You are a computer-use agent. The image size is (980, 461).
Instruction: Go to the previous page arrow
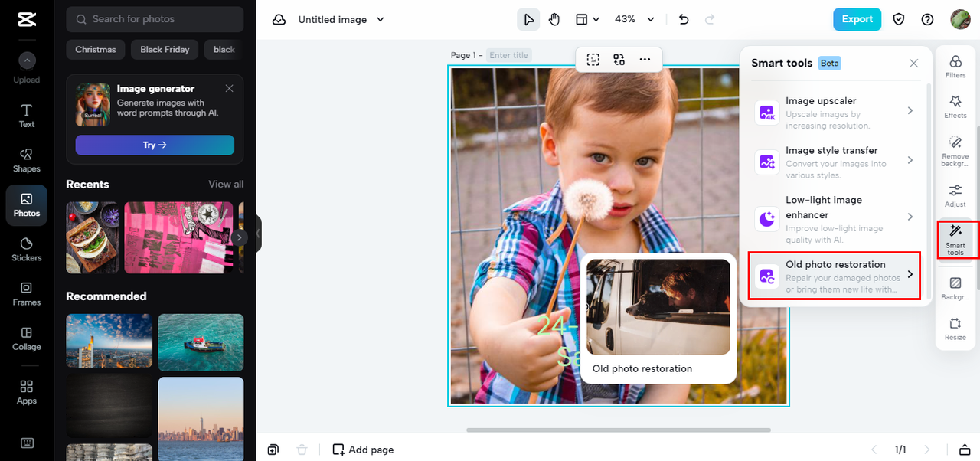(x=874, y=450)
